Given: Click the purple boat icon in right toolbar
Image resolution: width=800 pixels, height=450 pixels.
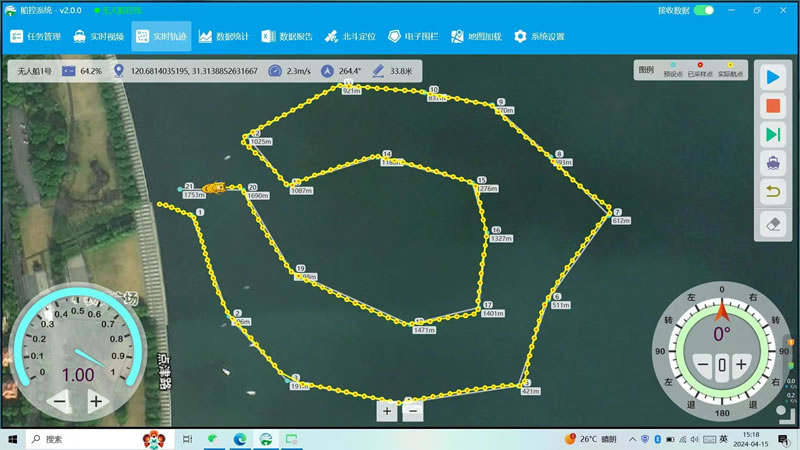Looking at the screenshot, I should click(x=773, y=162).
